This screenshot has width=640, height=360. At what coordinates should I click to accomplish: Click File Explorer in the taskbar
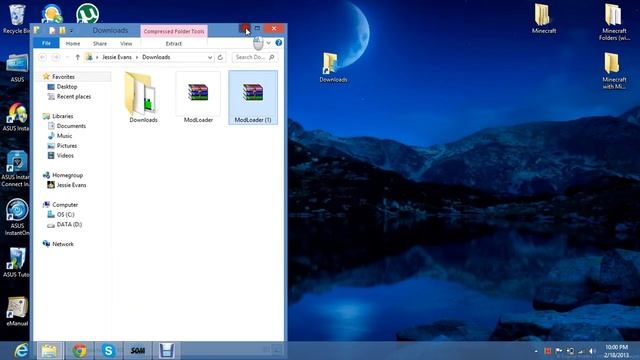pyautogui.click(x=49, y=351)
